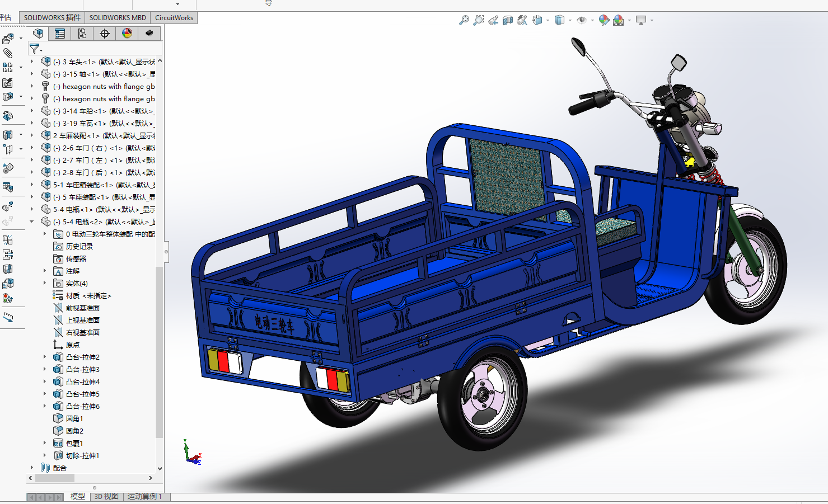Click the Measure tool in left toolbar
Screen dimensions: 828x504
pyautogui.click(x=8, y=317)
